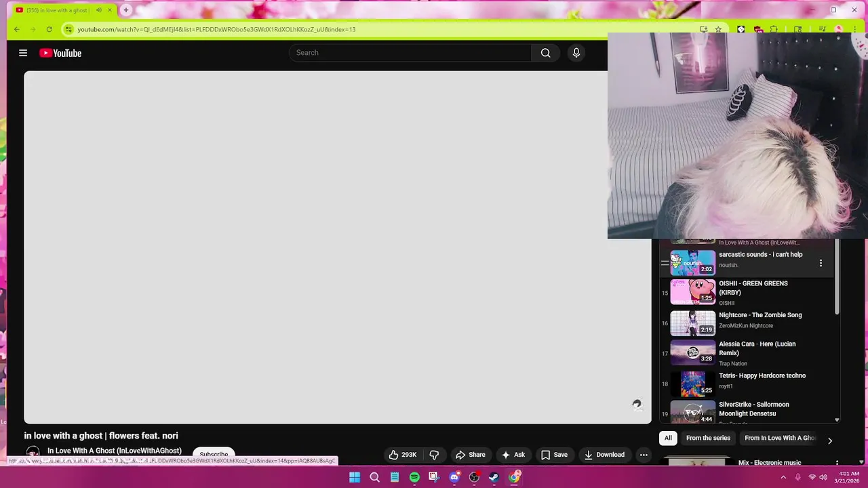Open Steam from the taskbar
Viewport: 868px width, 488px height.
(x=494, y=477)
